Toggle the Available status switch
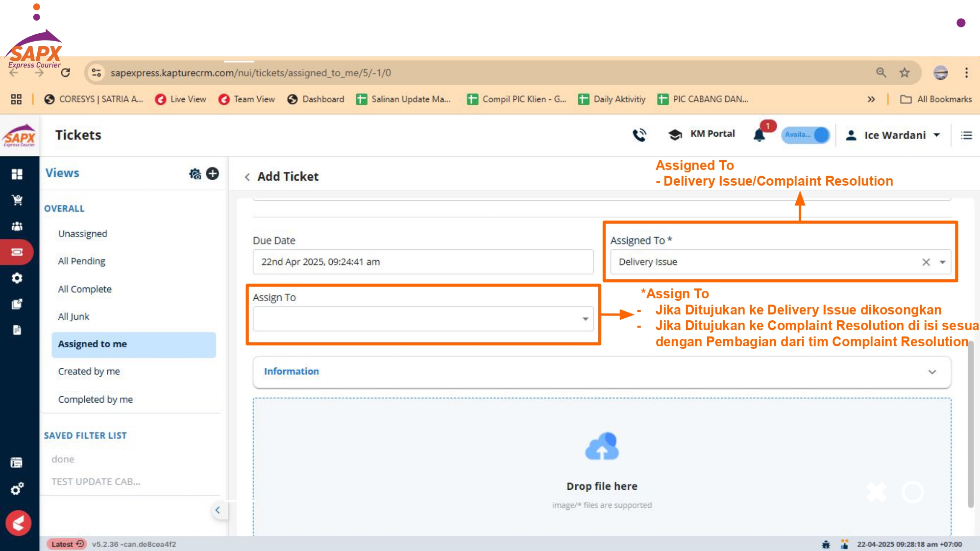 [x=806, y=135]
